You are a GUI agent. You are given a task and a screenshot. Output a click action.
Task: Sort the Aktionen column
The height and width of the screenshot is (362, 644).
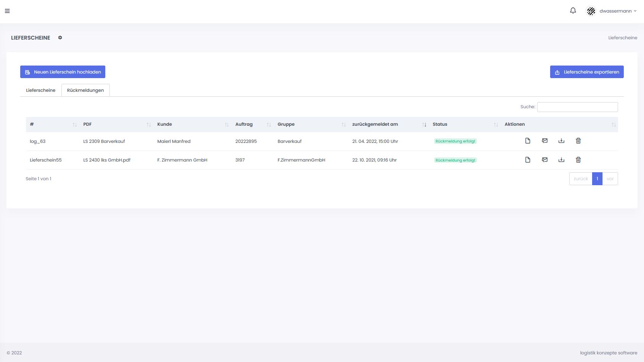pos(559,125)
